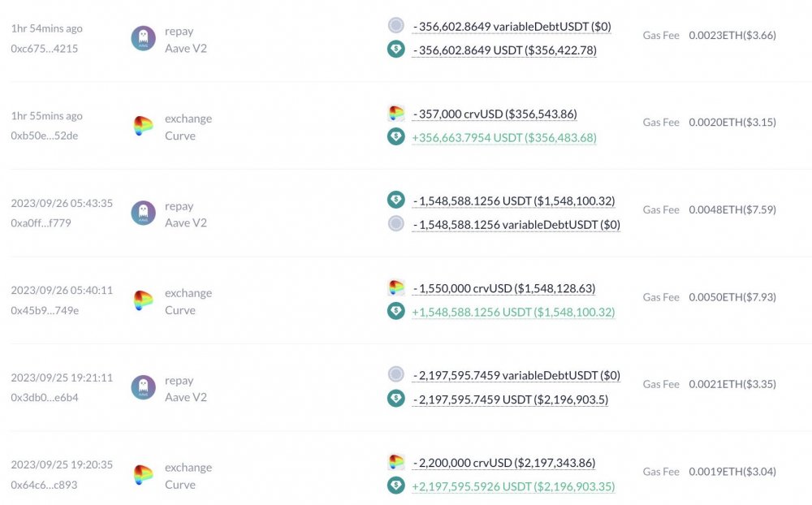Click grey variableDebtUSDT icon for -1,548,588.1256
The image size is (812, 505).
(x=396, y=224)
